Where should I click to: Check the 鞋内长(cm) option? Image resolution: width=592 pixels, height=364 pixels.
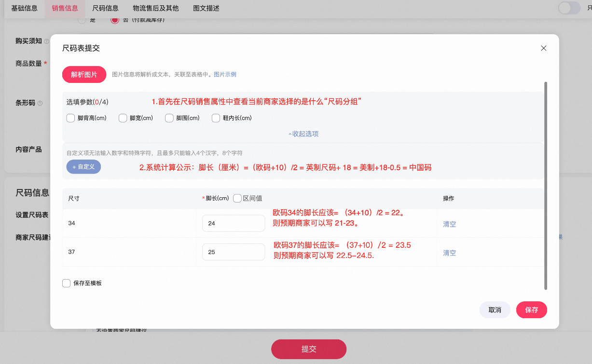click(216, 118)
